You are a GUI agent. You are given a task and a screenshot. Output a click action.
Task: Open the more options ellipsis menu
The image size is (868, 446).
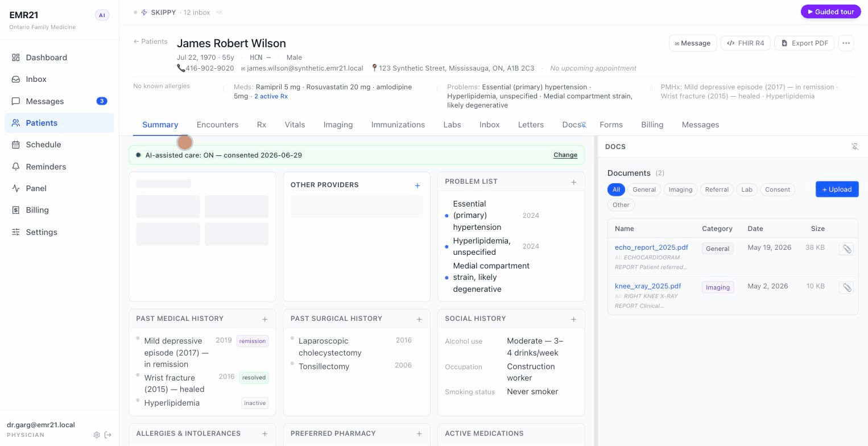click(846, 43)
